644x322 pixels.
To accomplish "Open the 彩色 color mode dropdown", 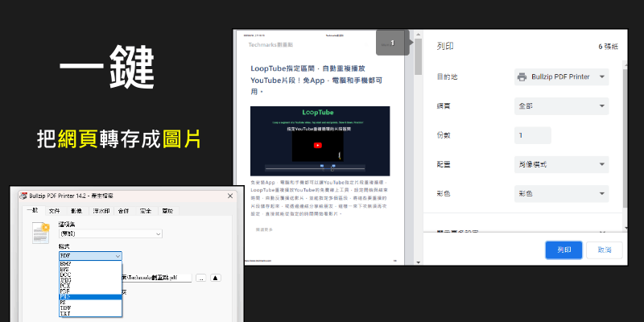I will pyautogui.click(x=561, y=194).
